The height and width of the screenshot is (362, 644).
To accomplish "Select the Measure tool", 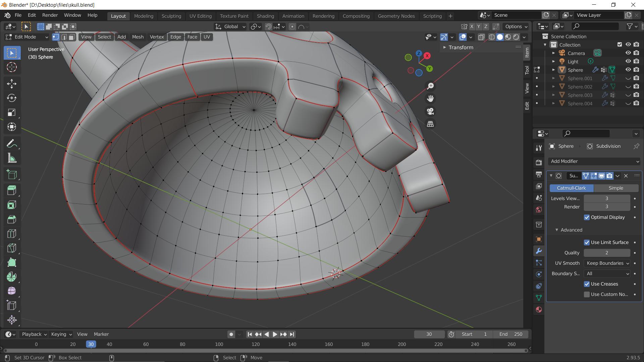I will pyautogui.click(x=12, y=158).
